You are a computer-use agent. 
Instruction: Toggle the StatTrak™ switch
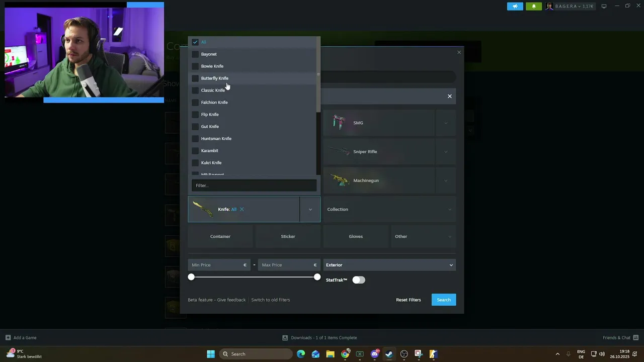click(359, 280)
